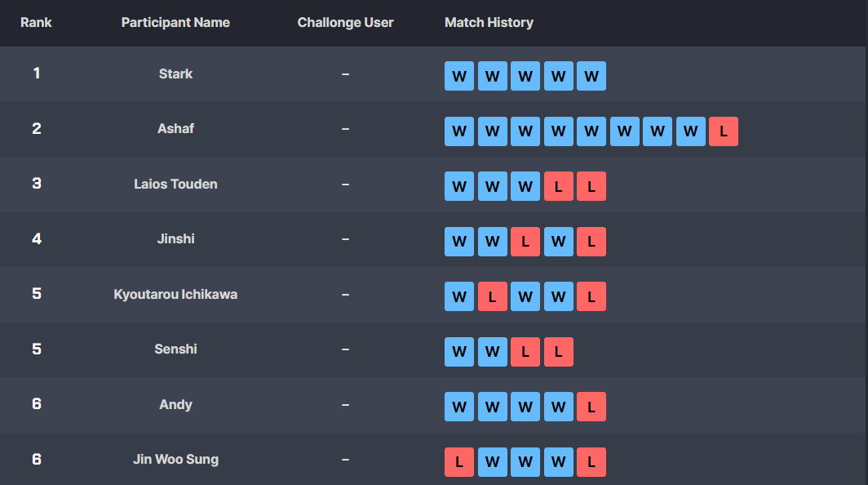Open Laios Touden's participant entry
The width and height of the screenshot is (868, 485).
pos(175,184)
